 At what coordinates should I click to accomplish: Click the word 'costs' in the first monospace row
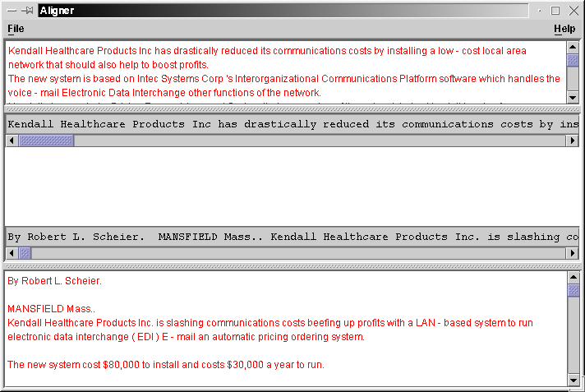click(517, 124)
